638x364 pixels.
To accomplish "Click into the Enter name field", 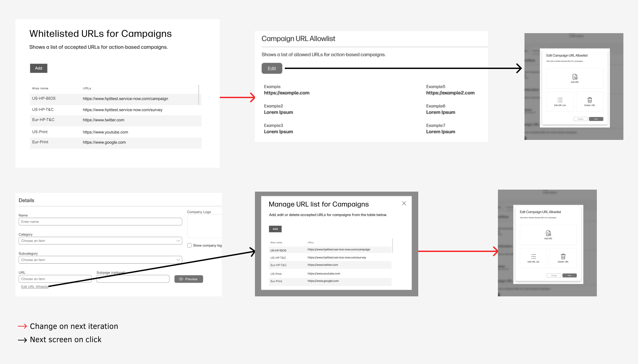I will point(100,222).
